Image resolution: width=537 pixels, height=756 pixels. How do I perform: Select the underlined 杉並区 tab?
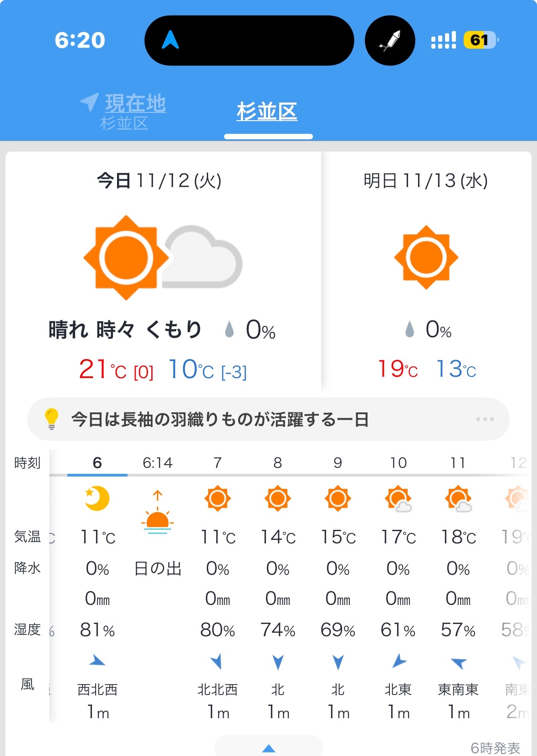(x=267, y=112)
